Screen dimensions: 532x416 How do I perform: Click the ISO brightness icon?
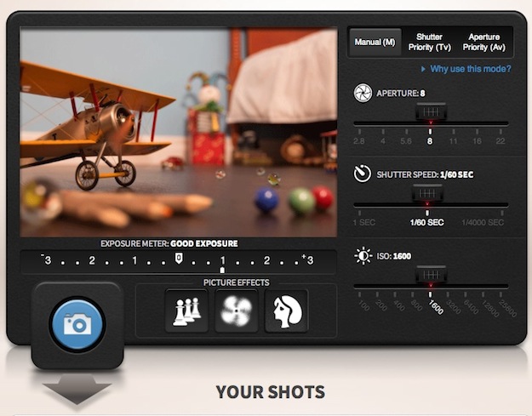tap(362, 255)
